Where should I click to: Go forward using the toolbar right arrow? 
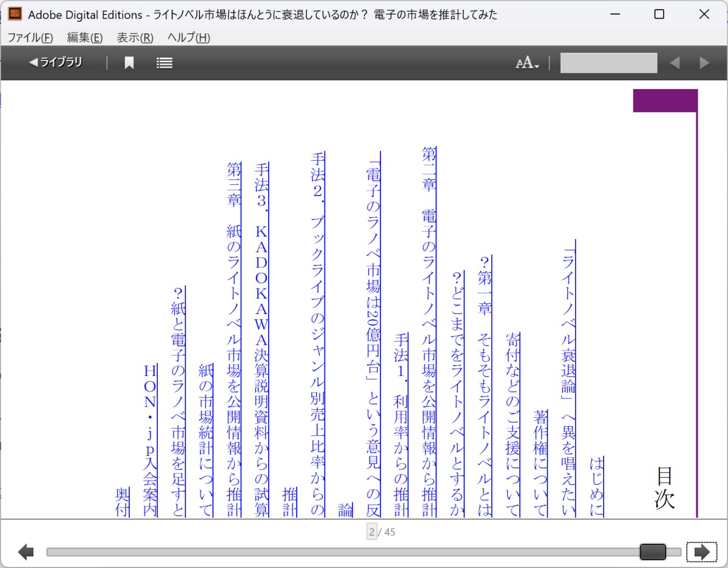tap(704, 62)
